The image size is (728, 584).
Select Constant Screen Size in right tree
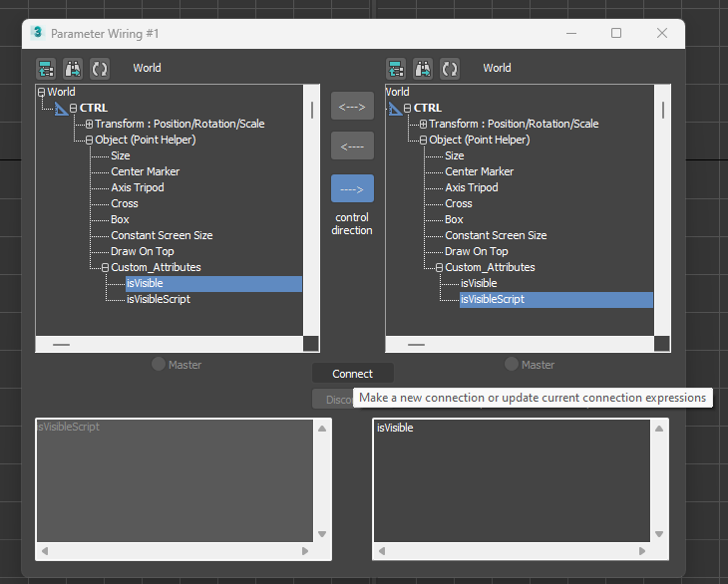[495, 235]
